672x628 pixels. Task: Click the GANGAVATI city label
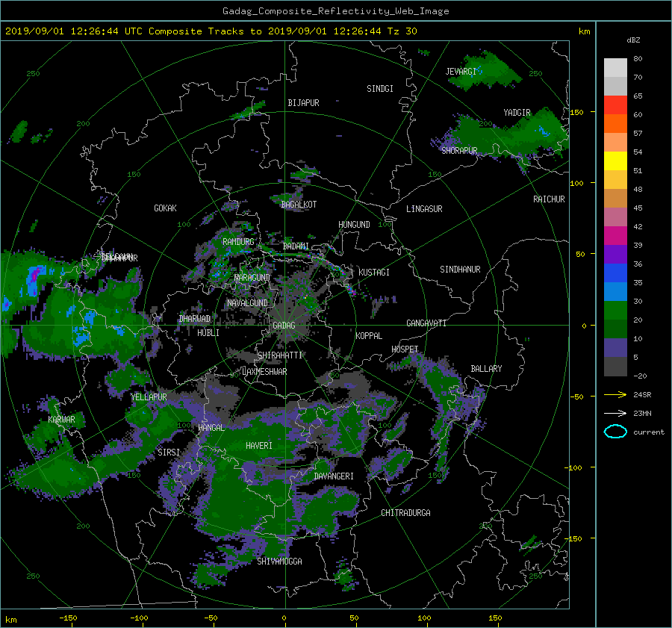click(426, 323)
